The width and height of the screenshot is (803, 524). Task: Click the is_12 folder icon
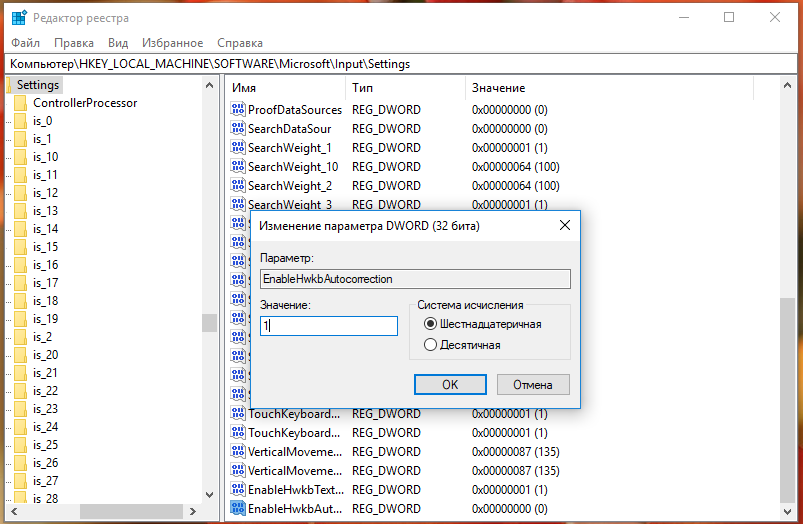tap(20, 193)
